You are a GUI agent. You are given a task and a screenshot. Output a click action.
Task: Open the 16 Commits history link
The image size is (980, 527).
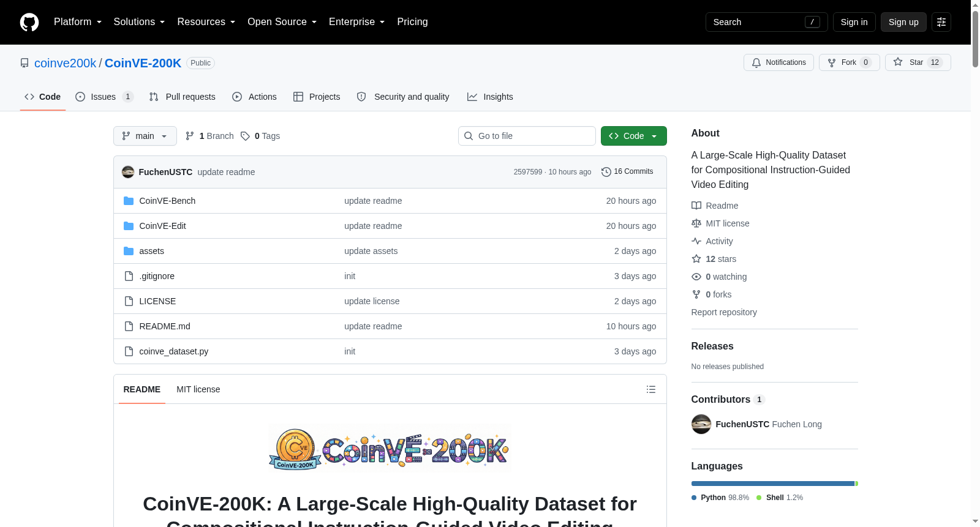[627, 172]
